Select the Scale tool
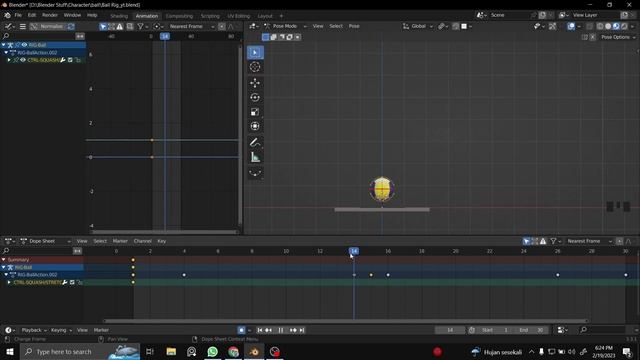This screenshot has width=640, height=360. 255,112
